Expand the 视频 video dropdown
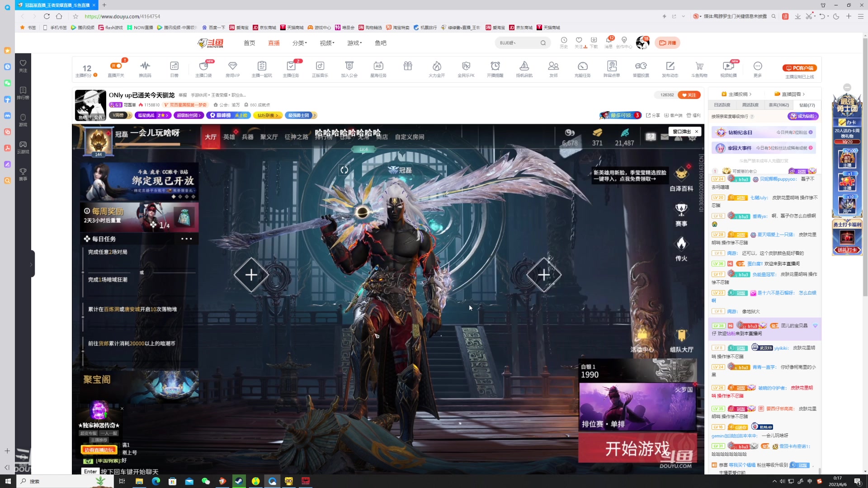This screenshot has height=488, width=868. click(327, 43)
